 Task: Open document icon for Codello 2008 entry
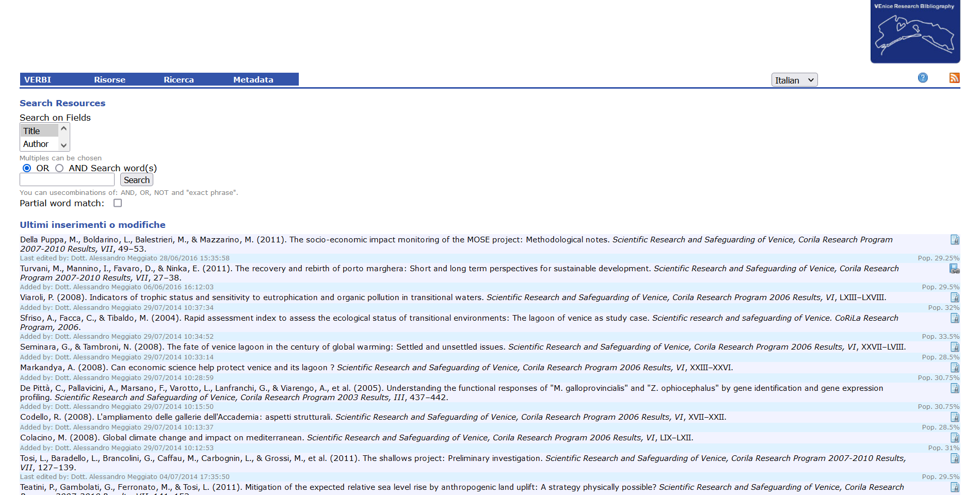[x=955, y=417]
